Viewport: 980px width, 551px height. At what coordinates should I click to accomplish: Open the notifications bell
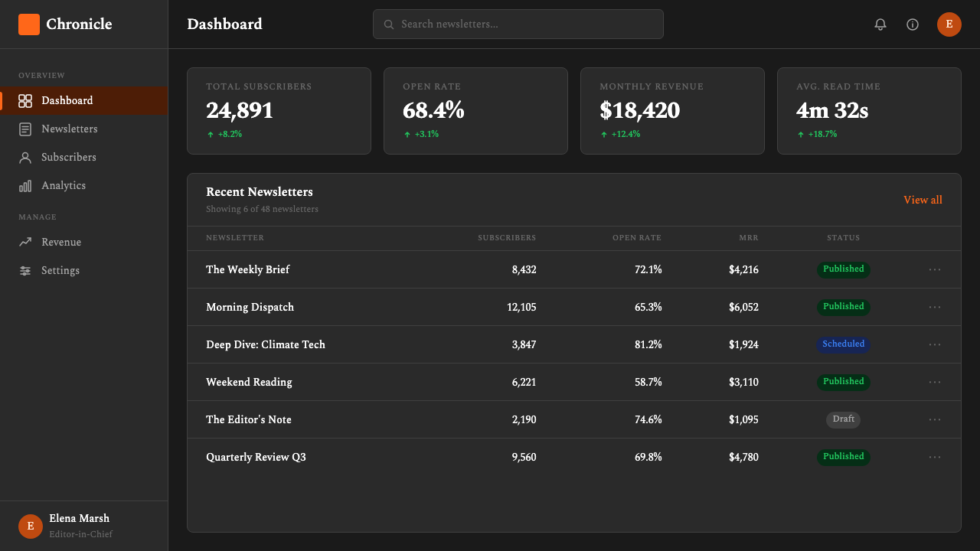point(880,24)
